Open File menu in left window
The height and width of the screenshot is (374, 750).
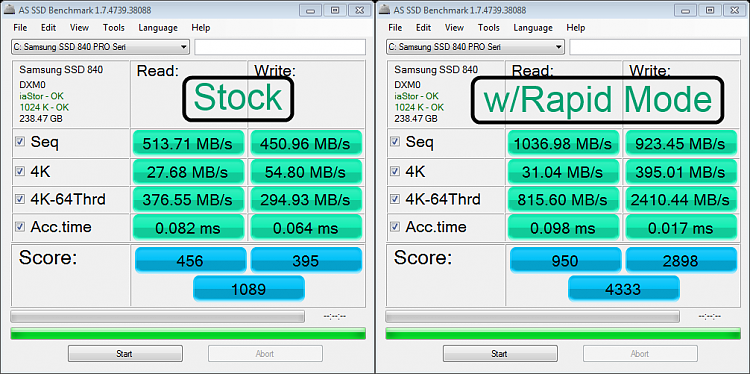[20, 28]
